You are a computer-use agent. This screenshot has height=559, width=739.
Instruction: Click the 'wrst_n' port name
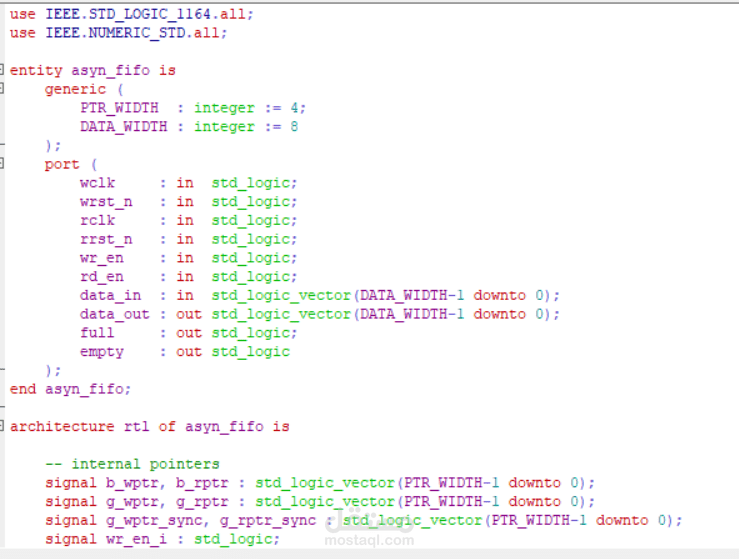[x=106, y=202]
